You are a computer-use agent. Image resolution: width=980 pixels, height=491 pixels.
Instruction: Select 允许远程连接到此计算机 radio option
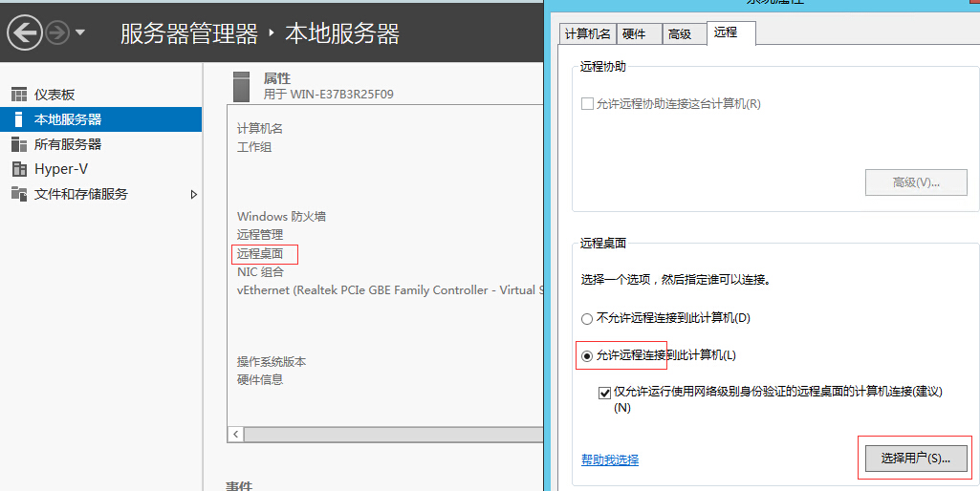(x=587, y=355)
